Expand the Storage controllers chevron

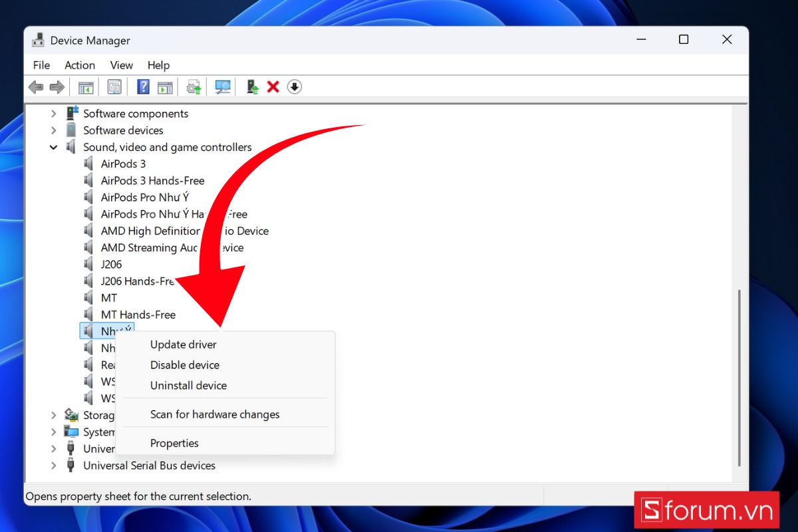[54, 415]
